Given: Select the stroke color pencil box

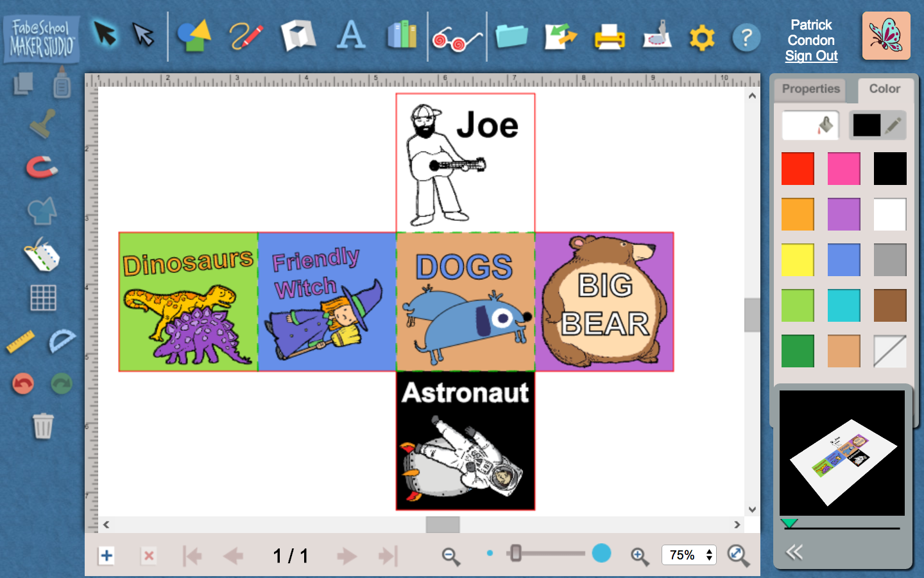Looking at the screenshot, I should click(878, 125).
